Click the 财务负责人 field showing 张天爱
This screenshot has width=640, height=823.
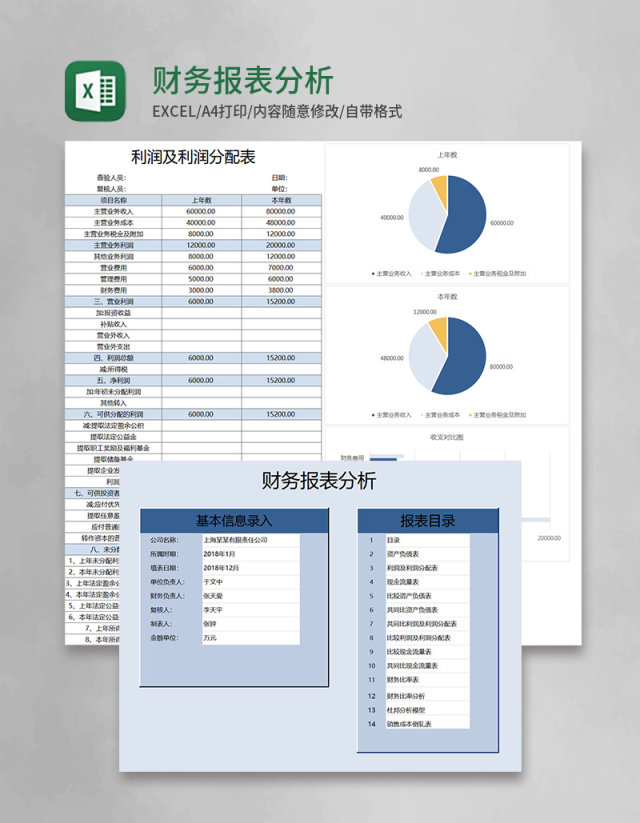coord(251,596)
